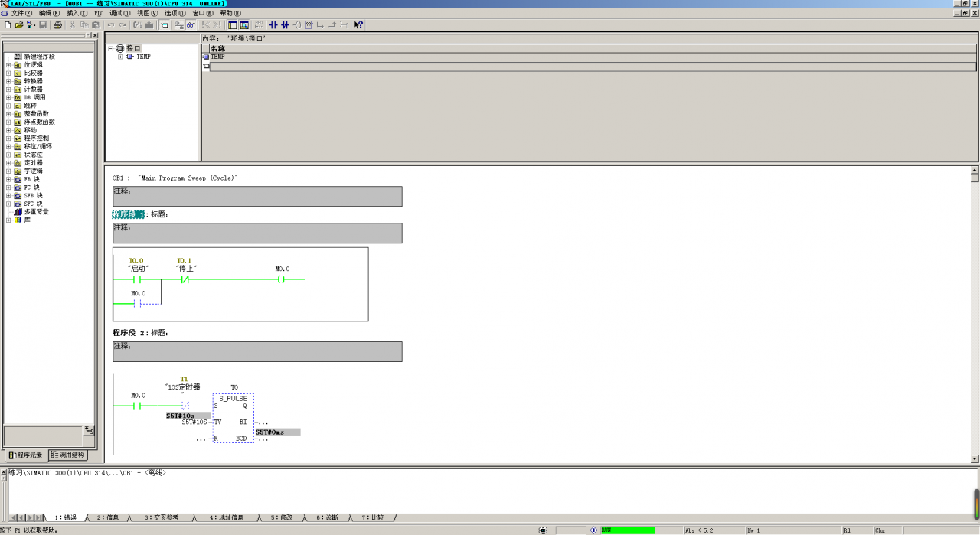Click the editor scrollbar down arrow
The width and height of the screenshot is (980, 535).
[975, 458]
